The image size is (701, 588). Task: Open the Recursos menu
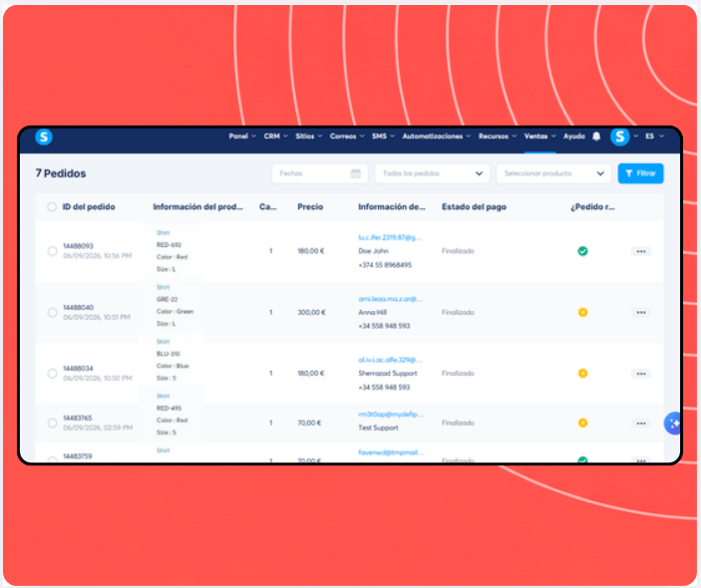point(498,137)
